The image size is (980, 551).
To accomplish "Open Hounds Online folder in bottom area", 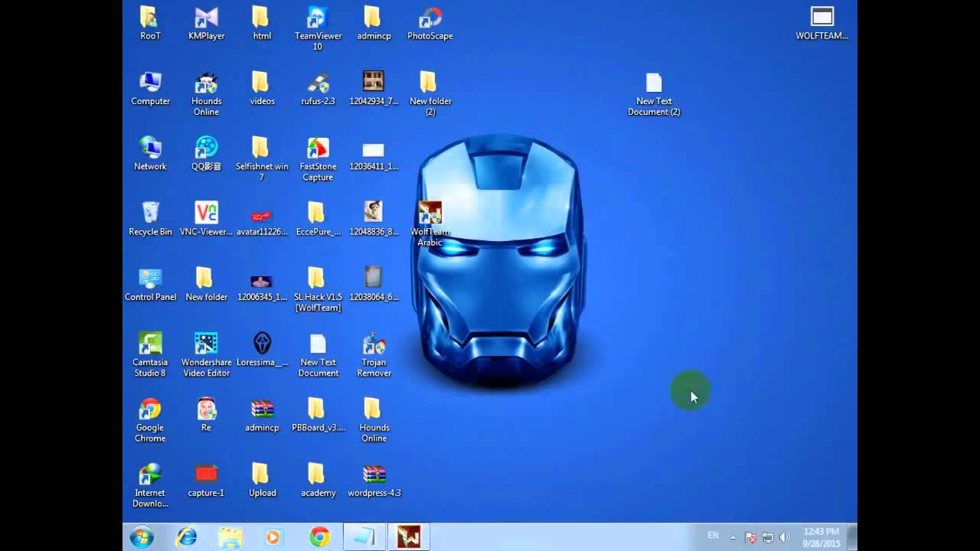I will (374, 419).
